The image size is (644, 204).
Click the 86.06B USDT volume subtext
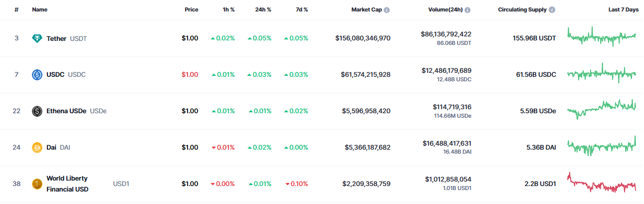click(x=454, y=43)
